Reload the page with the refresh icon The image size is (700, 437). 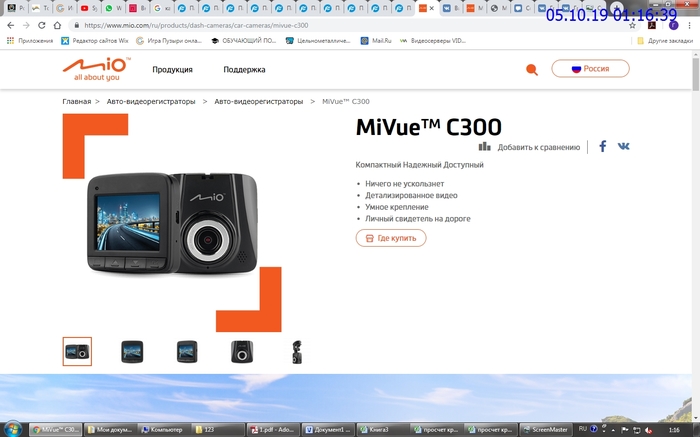tap(42, 25)
